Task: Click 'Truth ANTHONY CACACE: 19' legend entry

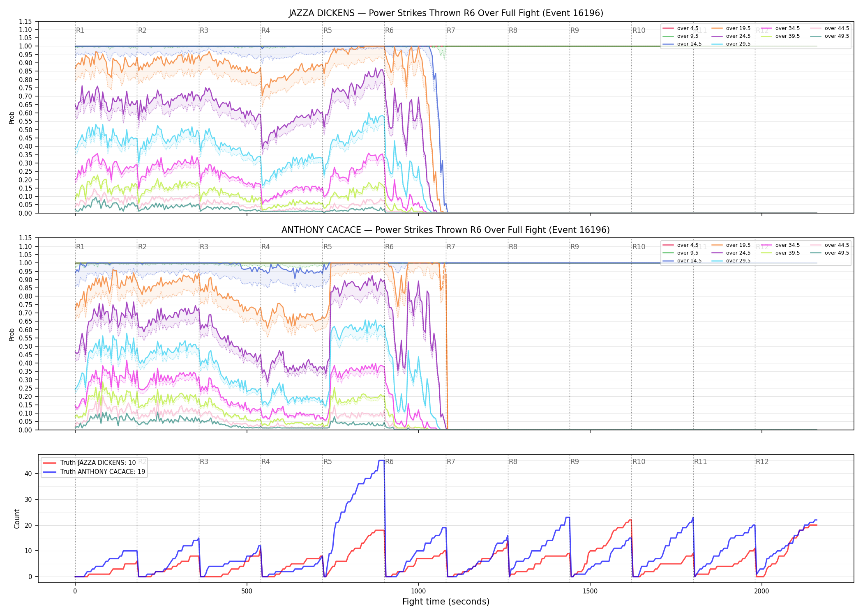Action: pyautogui.click(x=94, y=471)
